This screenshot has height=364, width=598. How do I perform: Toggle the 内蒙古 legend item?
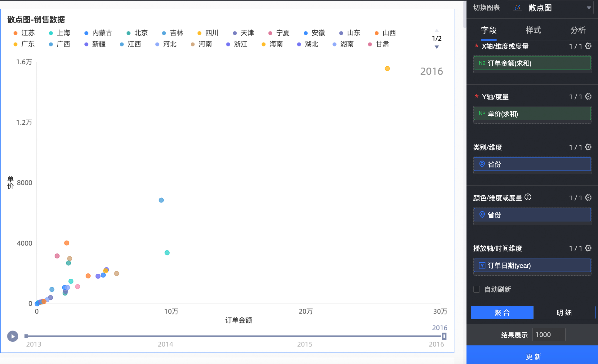pos(98,33)
